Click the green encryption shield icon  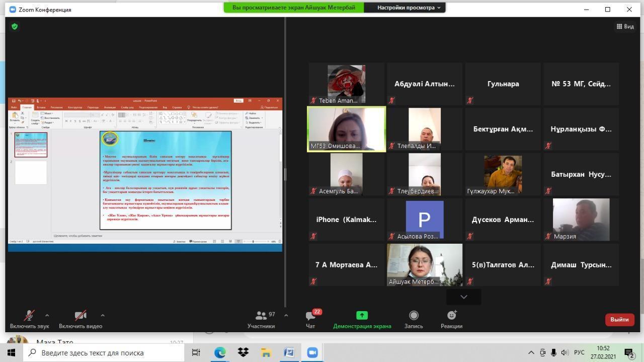pos(15,27)
